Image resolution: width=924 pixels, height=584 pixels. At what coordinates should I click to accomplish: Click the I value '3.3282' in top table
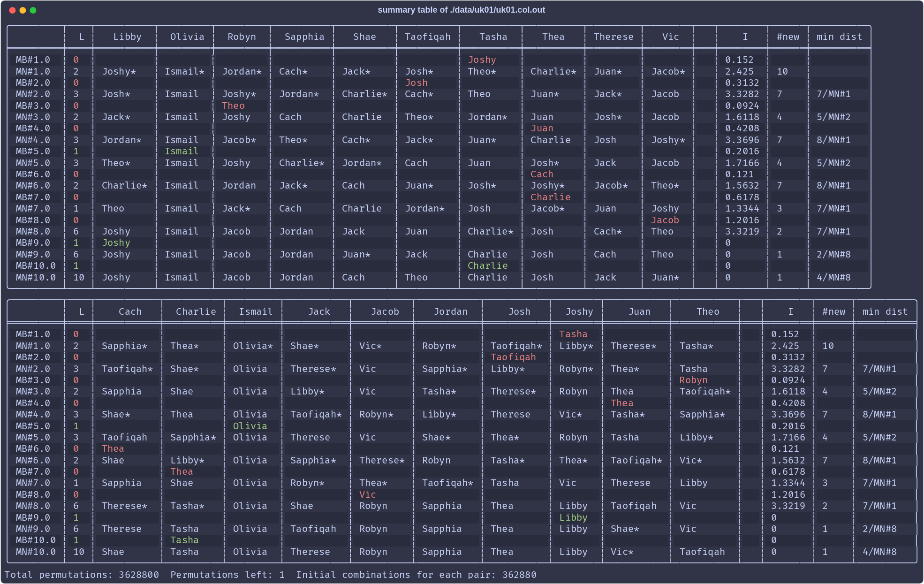[742, 94]
